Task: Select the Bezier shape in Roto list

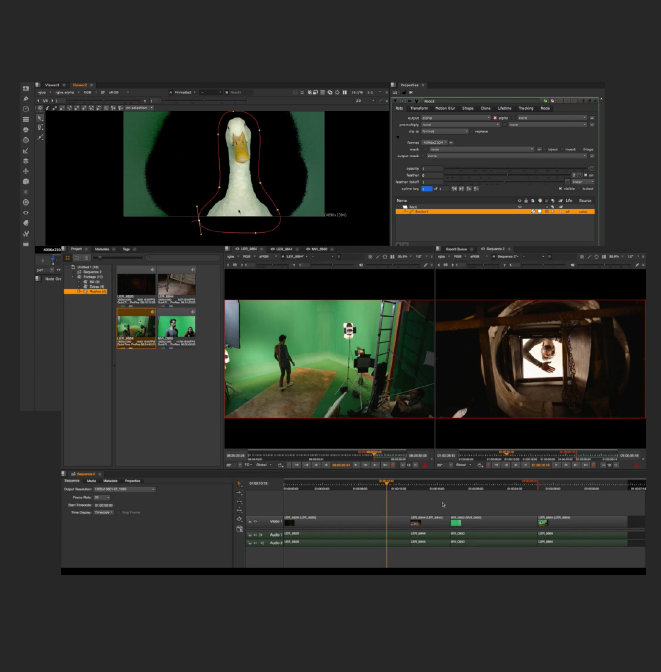Action: pyautogui.click(x=420, y=212)
